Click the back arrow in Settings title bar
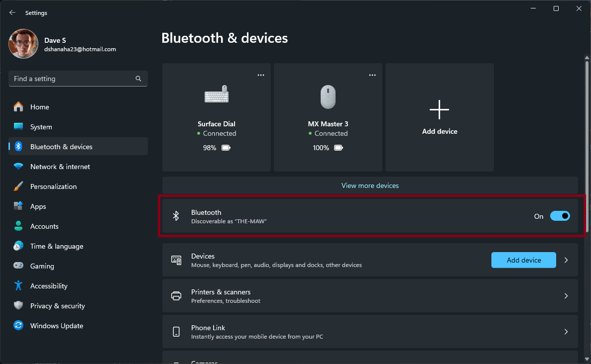Image resolution: width=591 pixels, height=364 pixels. pyautogui.click(x=12, y=13)
